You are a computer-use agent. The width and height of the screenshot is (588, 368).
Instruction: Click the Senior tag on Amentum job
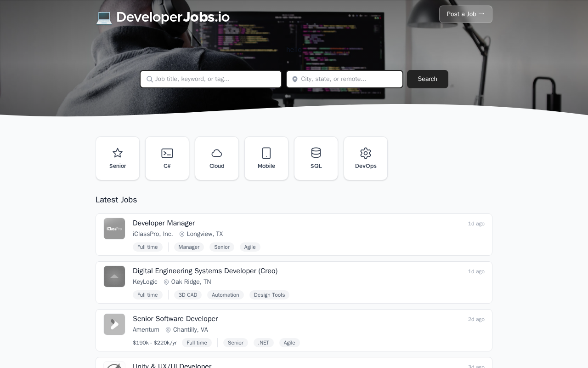[236, 343]
